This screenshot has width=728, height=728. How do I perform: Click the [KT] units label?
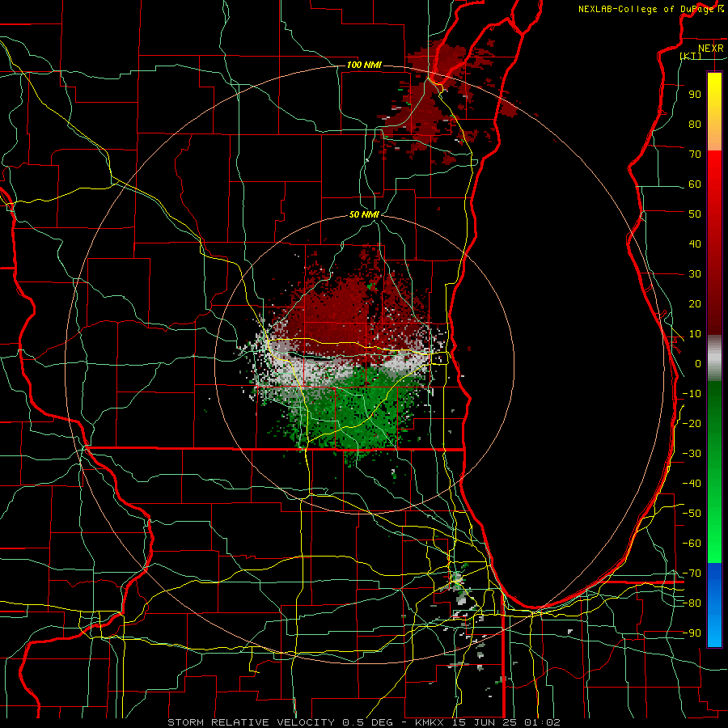click(x=690, y=56)
